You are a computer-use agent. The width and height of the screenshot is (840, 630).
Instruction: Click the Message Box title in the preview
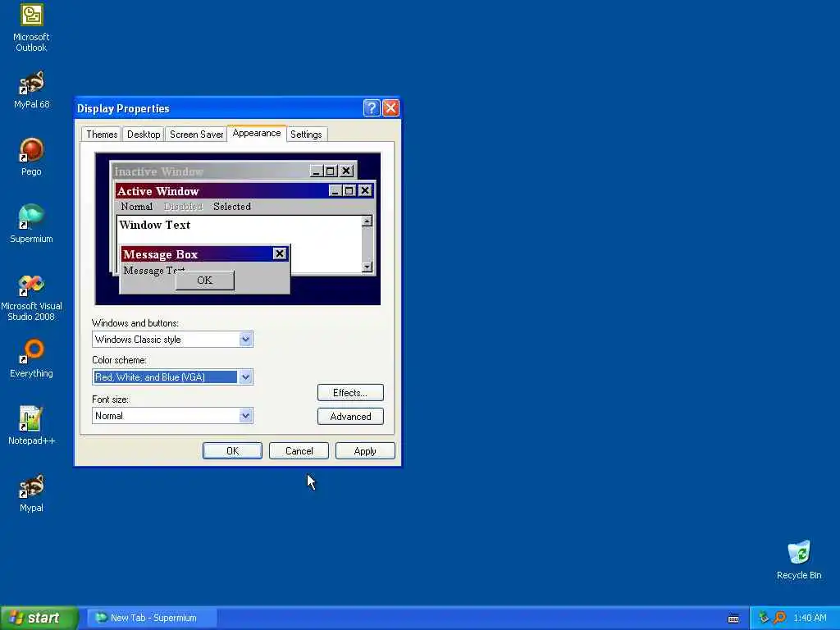161,254
